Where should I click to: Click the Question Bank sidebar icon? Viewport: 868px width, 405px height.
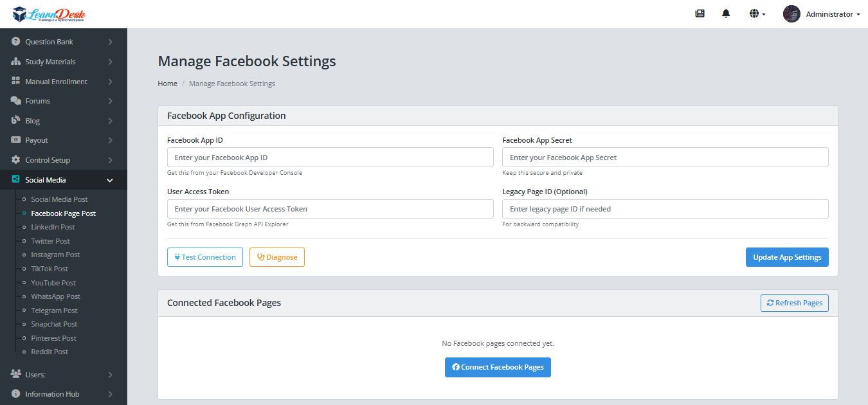tap(16, 42)
